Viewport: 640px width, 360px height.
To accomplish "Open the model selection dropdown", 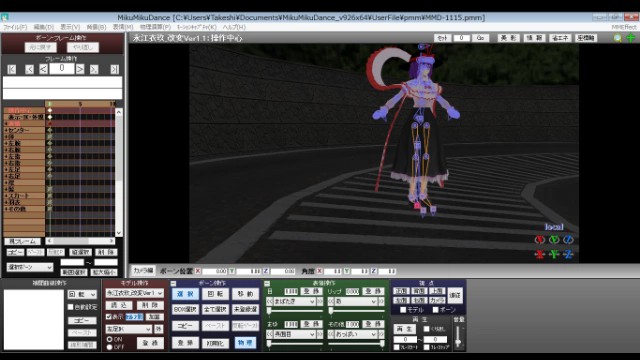I will 134,293.
